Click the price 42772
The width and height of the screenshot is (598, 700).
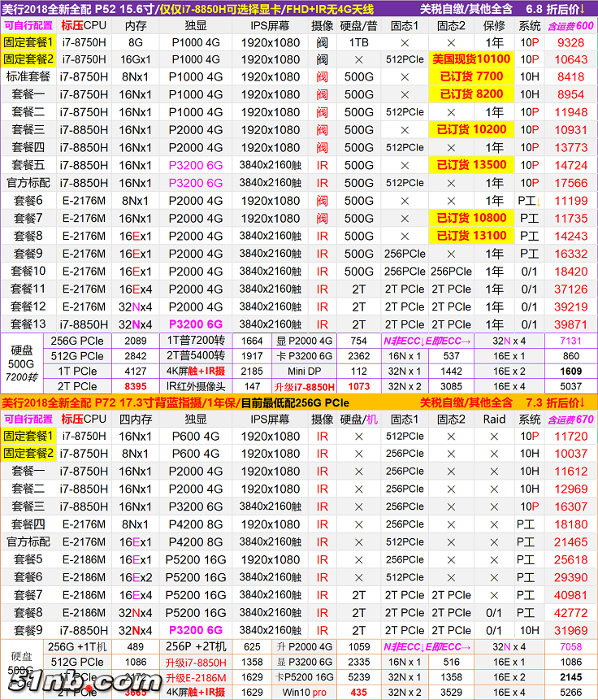coord(570,613)
